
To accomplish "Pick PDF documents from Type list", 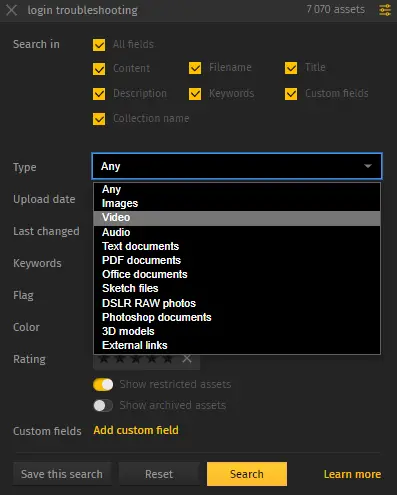I will coord(237,260).
